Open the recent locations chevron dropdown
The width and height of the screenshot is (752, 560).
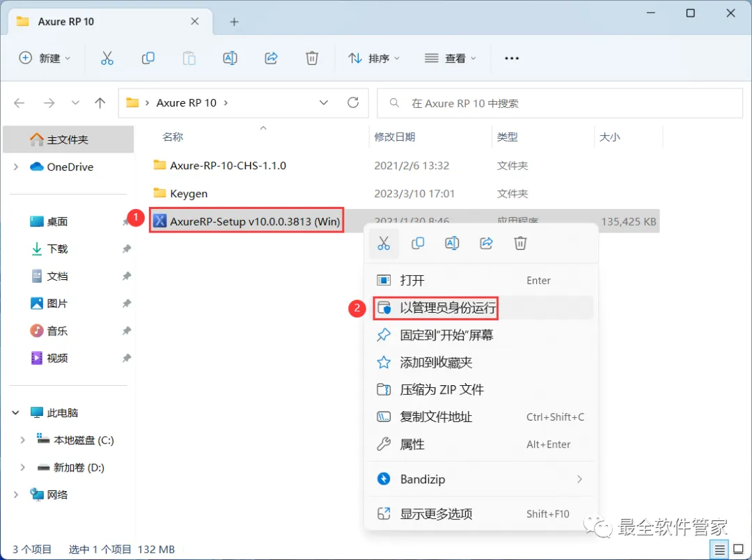point(75,102)
